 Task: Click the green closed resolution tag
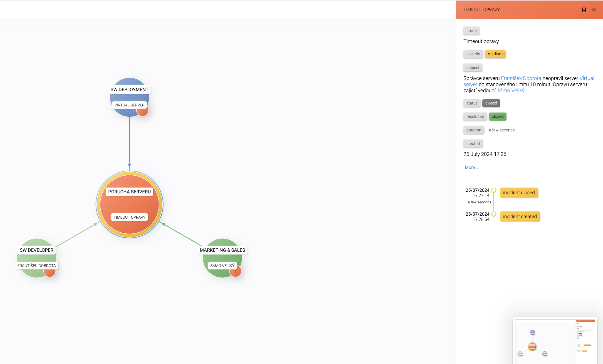pos(497,116)
